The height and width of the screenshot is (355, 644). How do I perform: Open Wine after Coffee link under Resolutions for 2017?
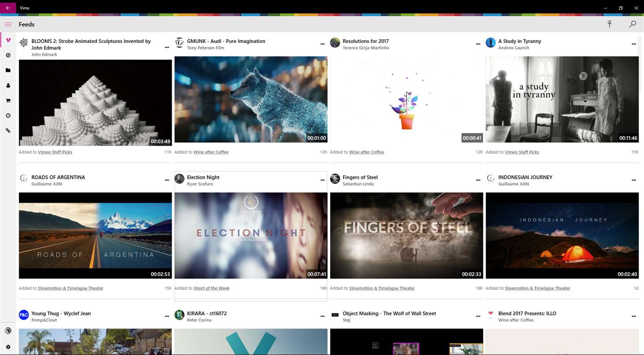click(367, 152)
